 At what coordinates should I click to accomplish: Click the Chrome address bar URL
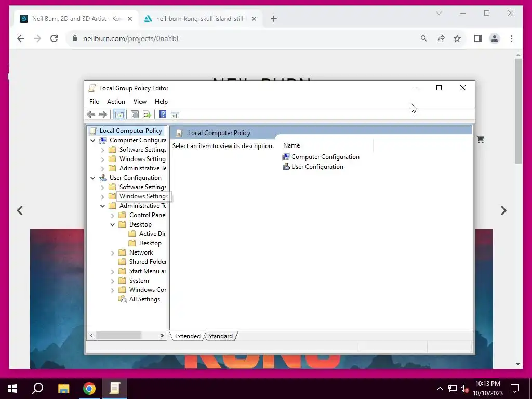tap(131, 38)
